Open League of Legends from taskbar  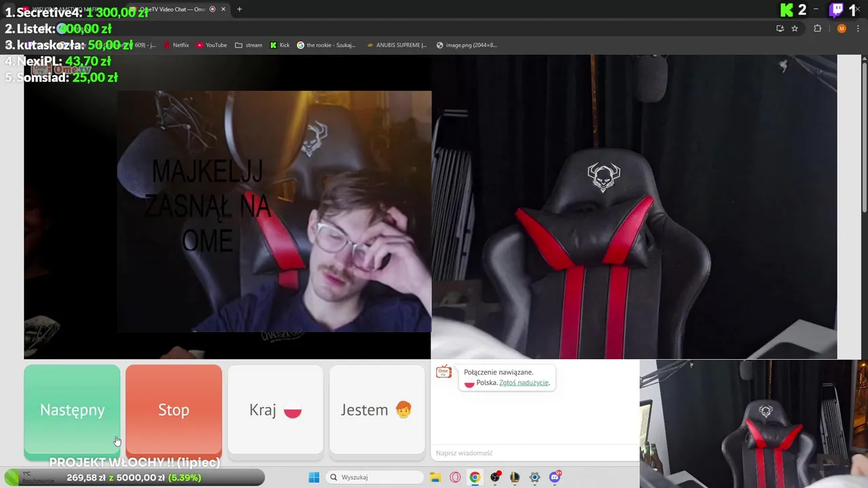point(515,477)
